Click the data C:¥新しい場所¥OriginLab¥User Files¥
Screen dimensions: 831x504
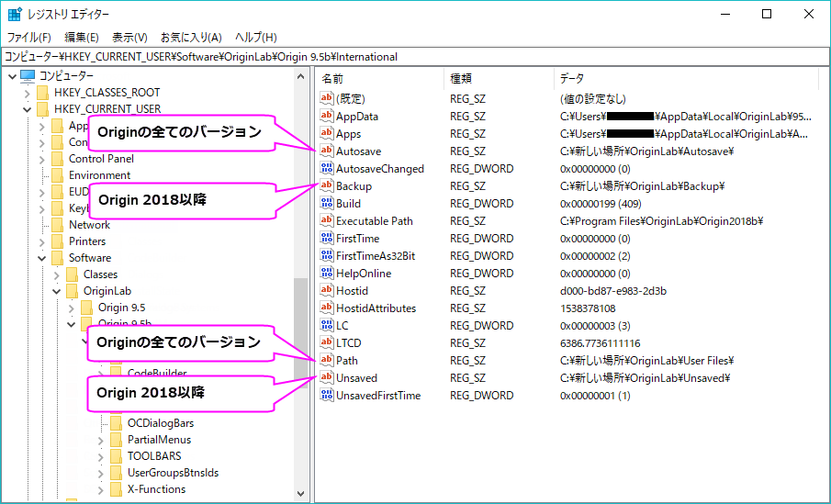646,361
